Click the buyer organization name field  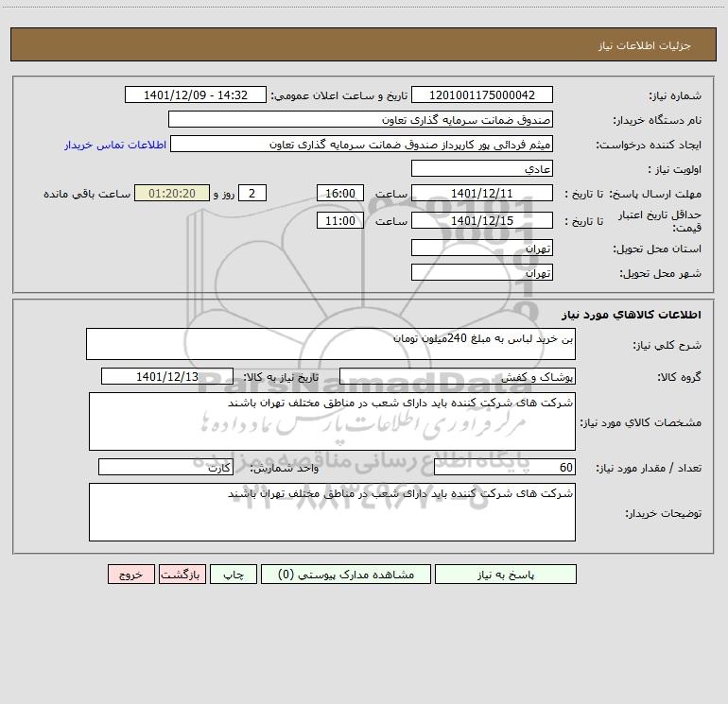[x=360, y=119]
